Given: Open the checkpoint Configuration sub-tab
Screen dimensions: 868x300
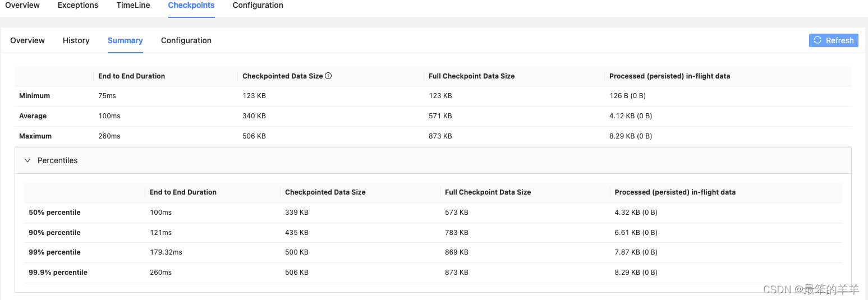Looking at the screenshot, I should point(186,40).
